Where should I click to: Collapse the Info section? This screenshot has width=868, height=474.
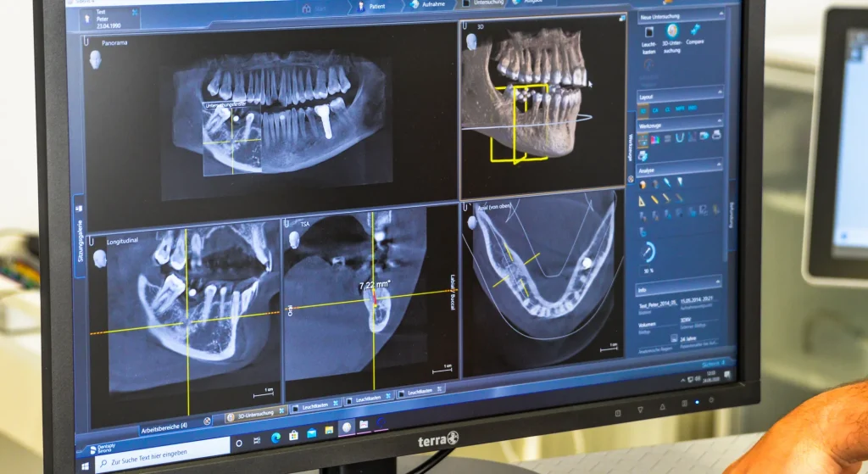point(718,282)
